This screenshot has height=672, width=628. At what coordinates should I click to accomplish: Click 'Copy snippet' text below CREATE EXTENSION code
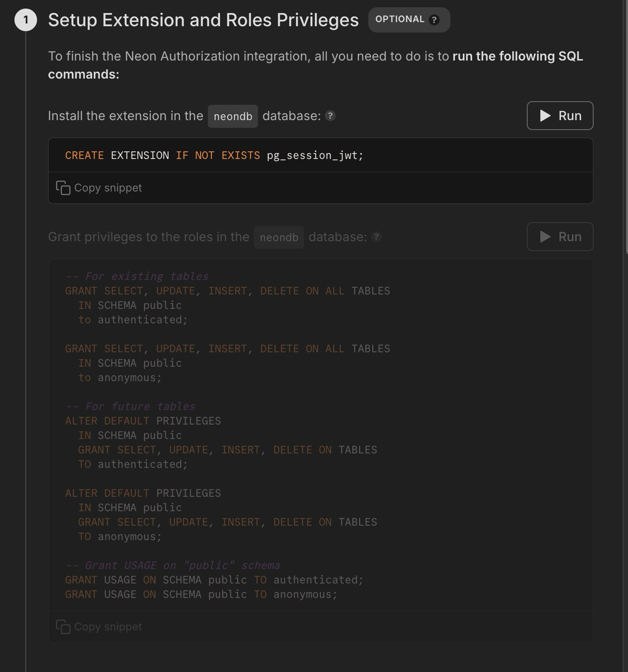pos(108,188)
